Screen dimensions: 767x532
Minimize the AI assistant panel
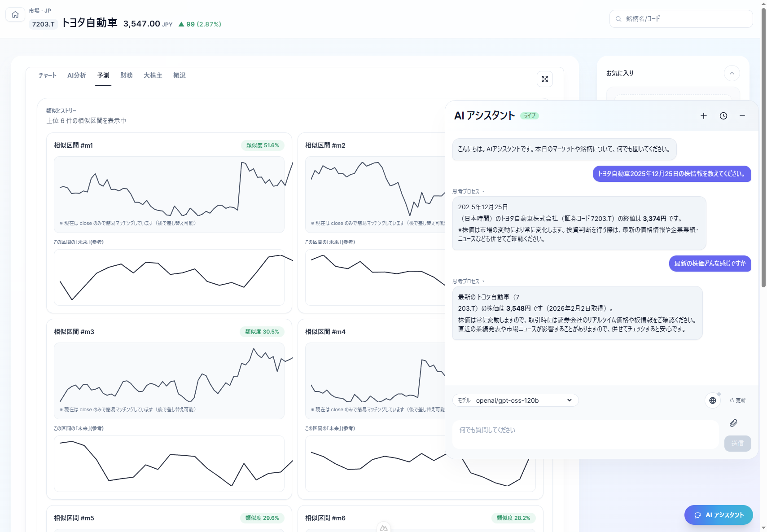(742, 116)
